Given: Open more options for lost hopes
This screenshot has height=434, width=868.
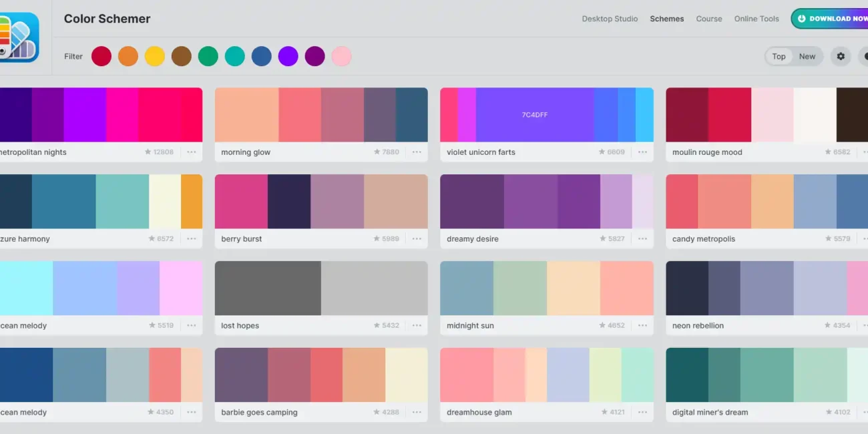Looking at the screenshot, I should pos(417,326).
